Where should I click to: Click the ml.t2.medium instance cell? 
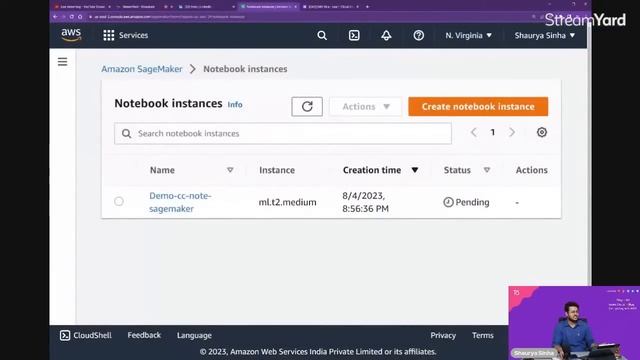pos(287,202)
